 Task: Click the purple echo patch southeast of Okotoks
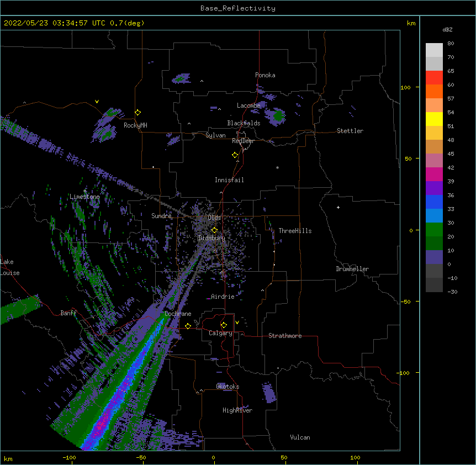click(269, 393)
